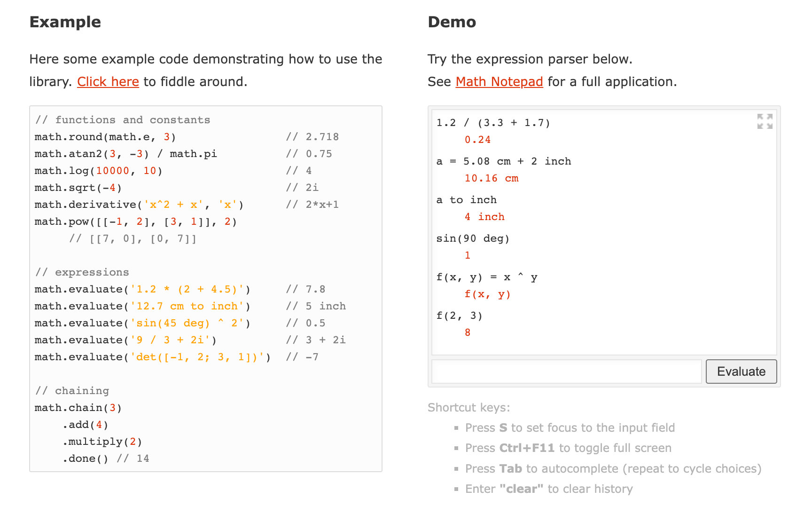Click the math.derivative code line
Image resolution: width=812 pixels, height=522 pixels.
point(139,205)
